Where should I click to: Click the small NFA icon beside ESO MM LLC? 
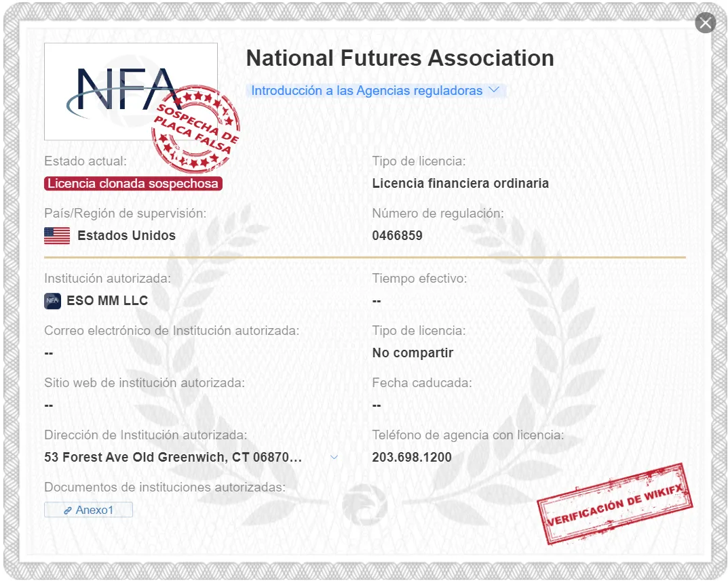click(52, 301)
